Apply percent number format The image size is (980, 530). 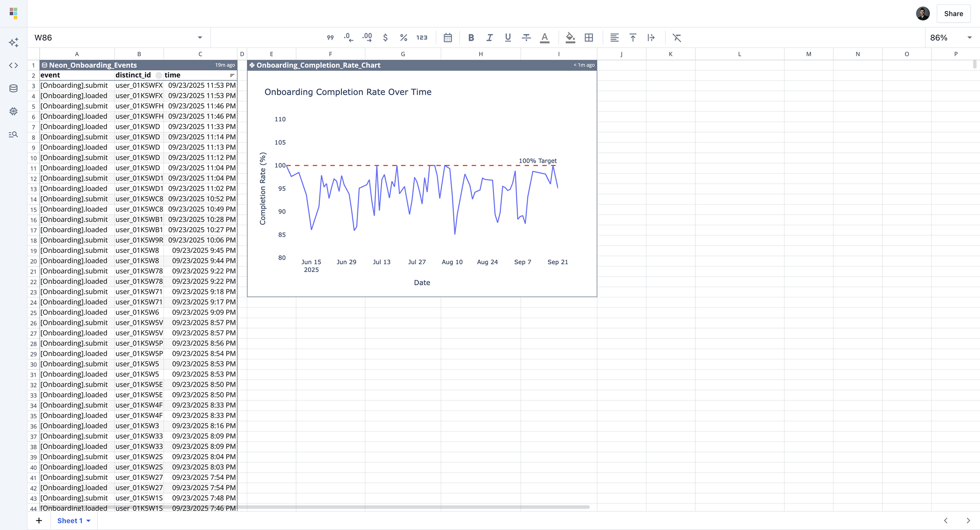tap(403, 37)
